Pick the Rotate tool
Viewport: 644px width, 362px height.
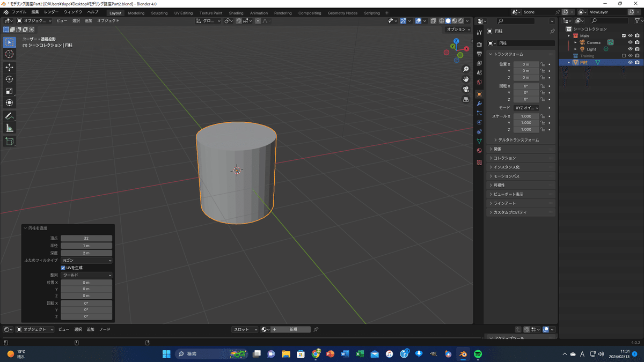click(x=10, y=79)
